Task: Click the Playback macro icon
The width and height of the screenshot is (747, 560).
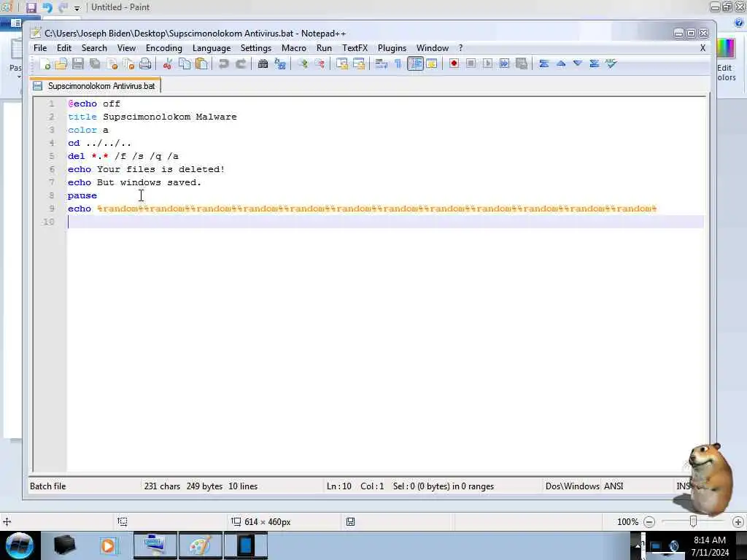Action: point(487,63)
